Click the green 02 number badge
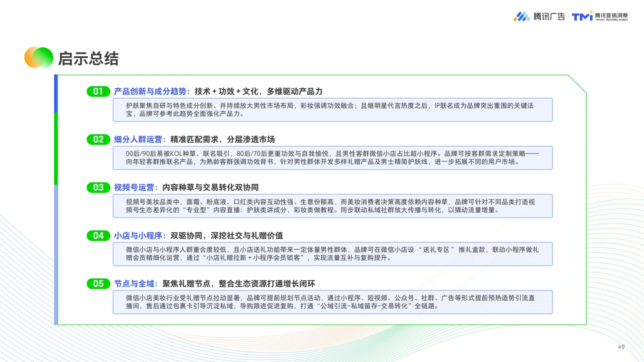The width and height of the screenshot is (644, 362). (x=98, y=139)
